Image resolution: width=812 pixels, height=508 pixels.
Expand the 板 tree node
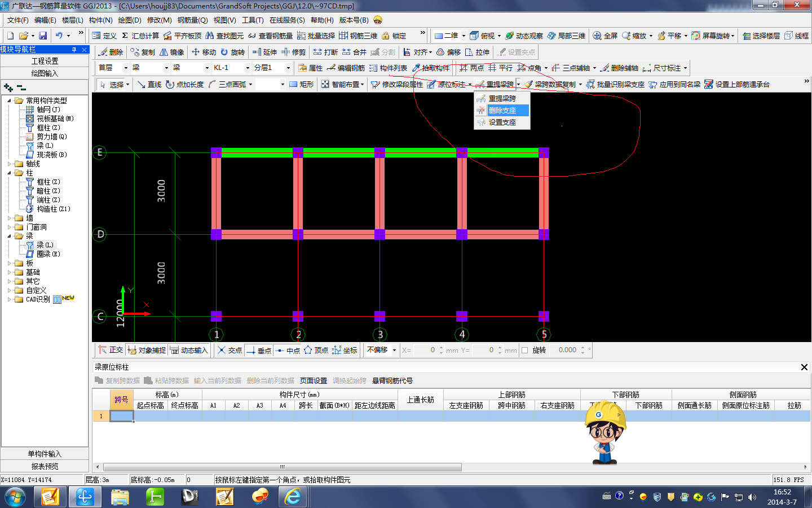tap(10, 263)
